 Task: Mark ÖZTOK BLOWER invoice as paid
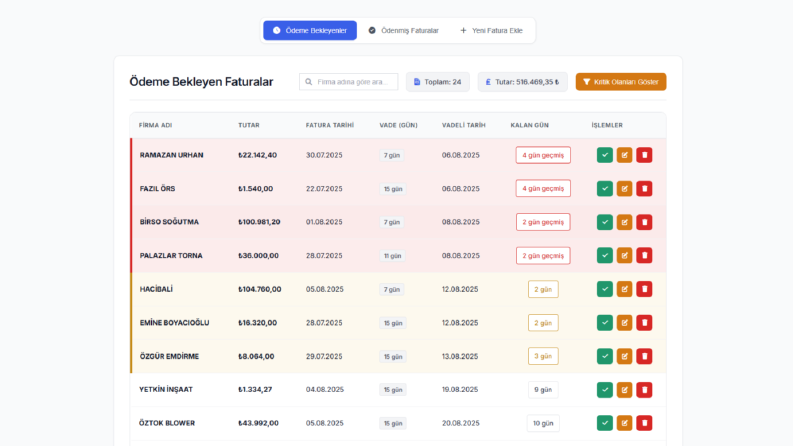click(604, 423)
